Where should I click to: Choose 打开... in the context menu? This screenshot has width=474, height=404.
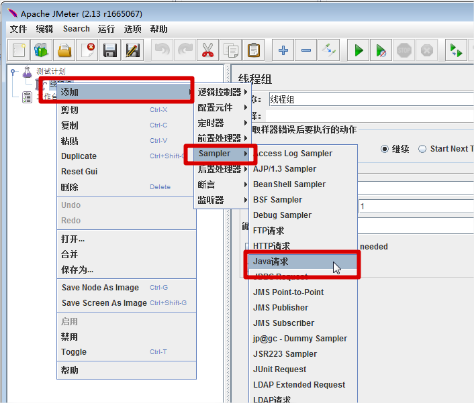coord(126,239)
